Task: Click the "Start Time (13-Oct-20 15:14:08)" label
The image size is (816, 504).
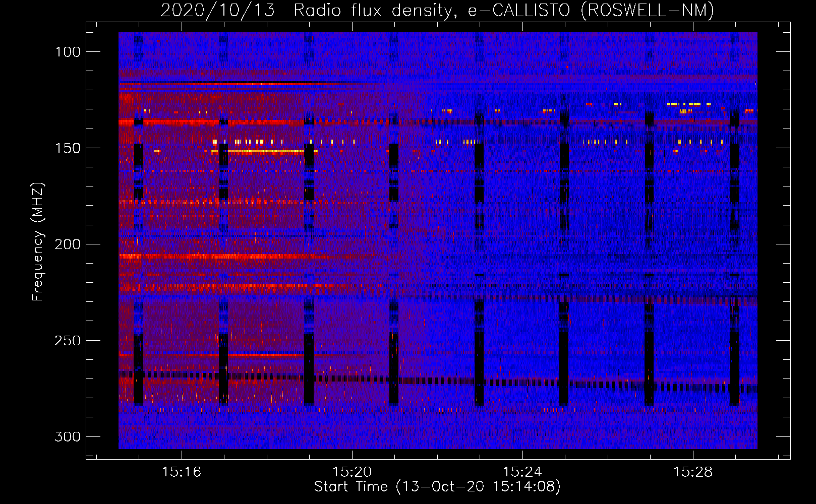Action: 437,487
